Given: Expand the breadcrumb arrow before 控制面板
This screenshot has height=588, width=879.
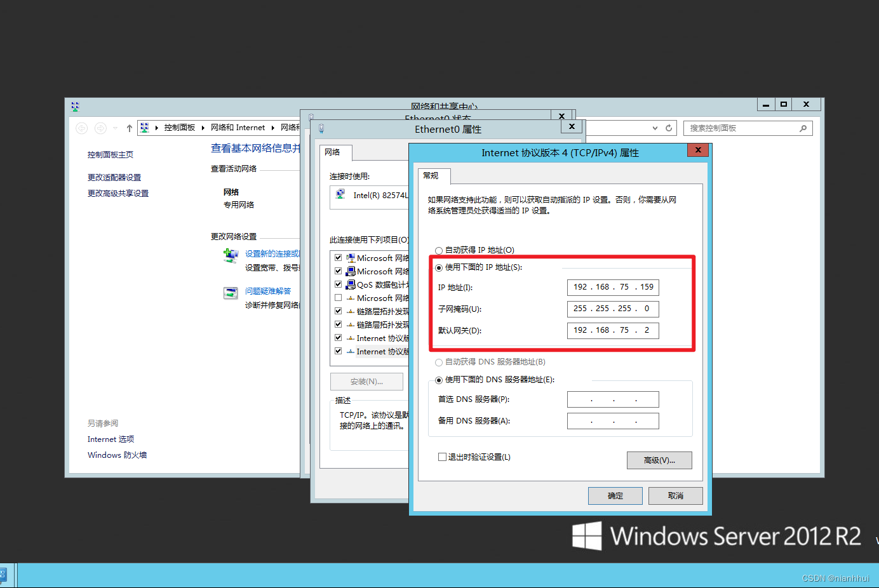Looking at the screenshot, I should 157,128.
